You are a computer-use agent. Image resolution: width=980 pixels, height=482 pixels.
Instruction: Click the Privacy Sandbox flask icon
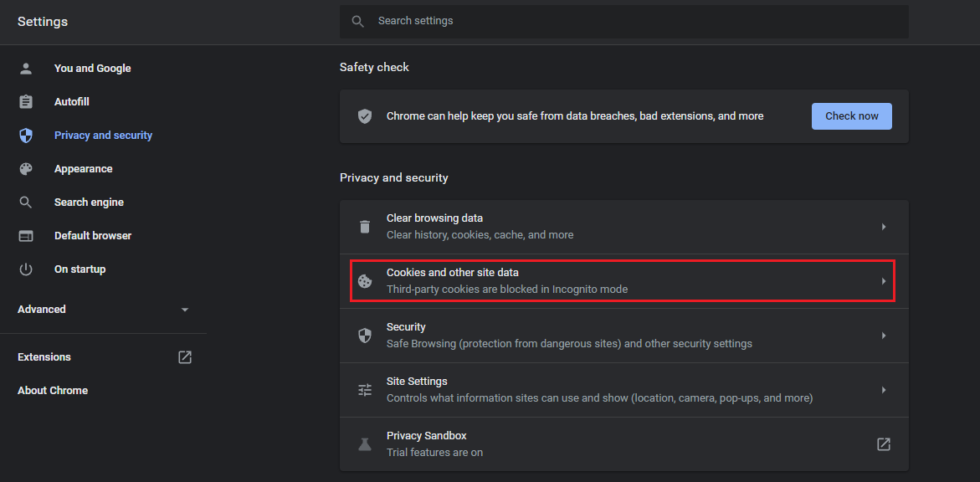point(364,444)
